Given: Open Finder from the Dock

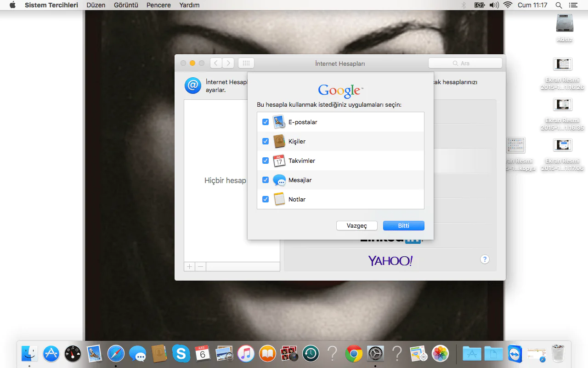Looking at the screenshot, I should (x=29, y=354).
